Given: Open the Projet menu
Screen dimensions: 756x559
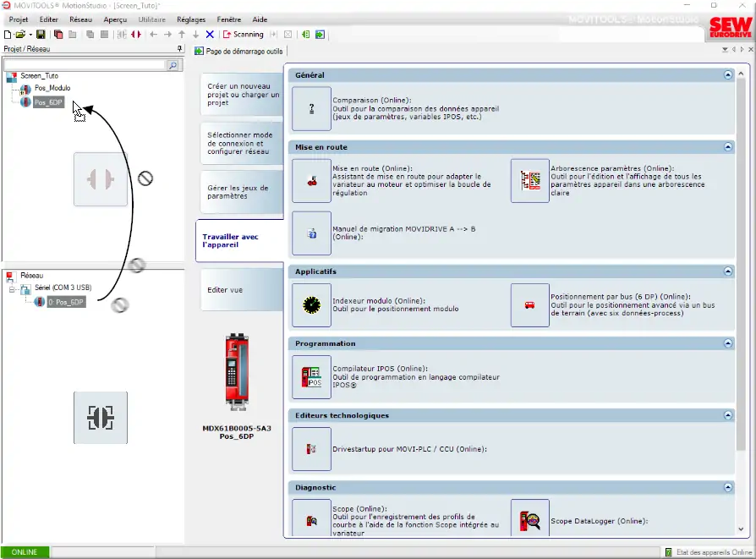Looking at the screenshot, I should coord(19,19).
